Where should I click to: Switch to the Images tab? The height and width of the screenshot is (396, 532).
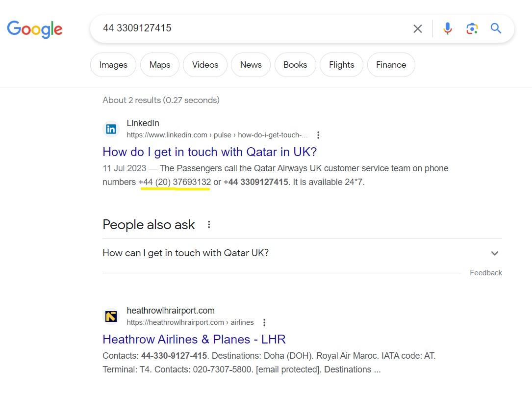(113, 65)
